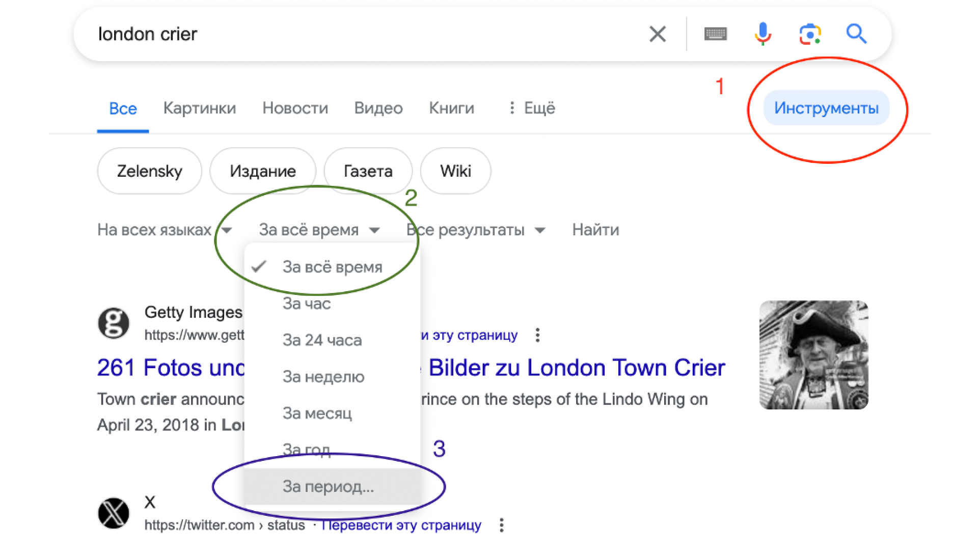Choose "За час" time filter
980x557 pixels.
(307, 303)
